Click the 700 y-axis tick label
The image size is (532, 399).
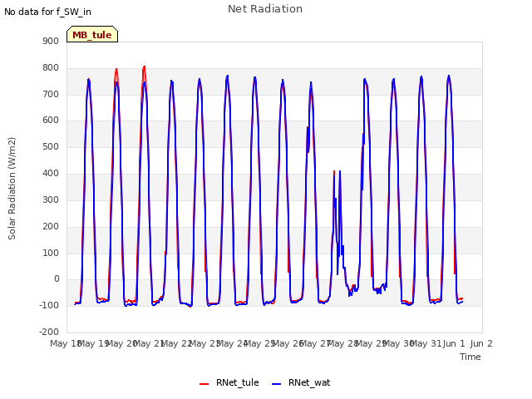tap(51, 94)
